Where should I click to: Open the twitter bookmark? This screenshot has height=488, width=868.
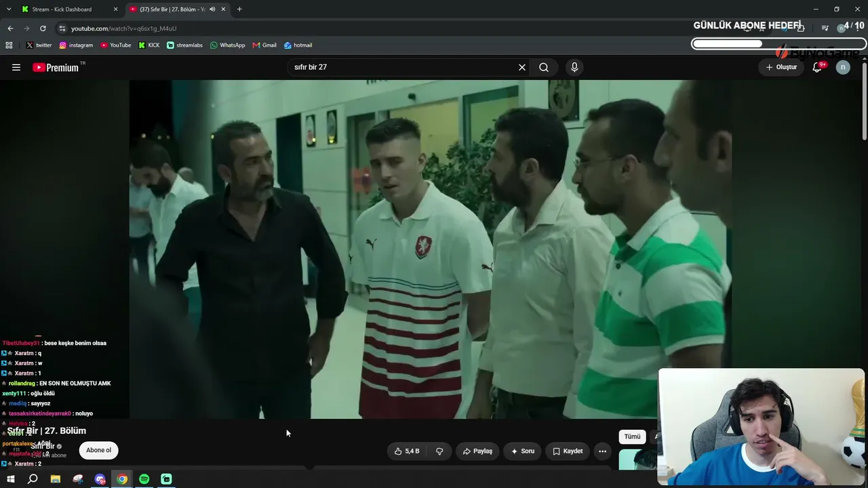pos(39,45)
